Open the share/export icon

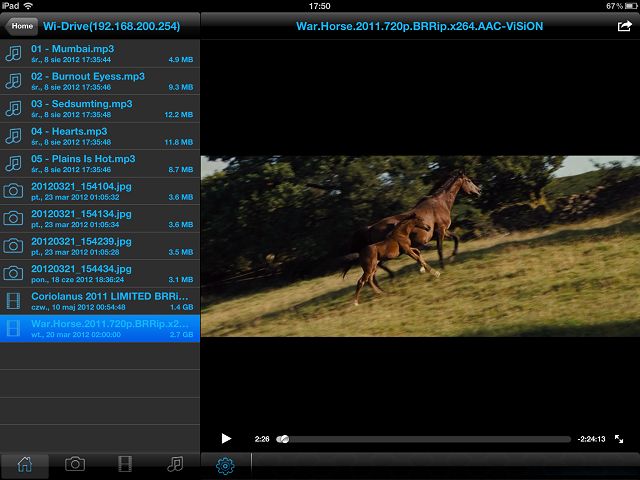pyautogui.click(x=624, y=26)
